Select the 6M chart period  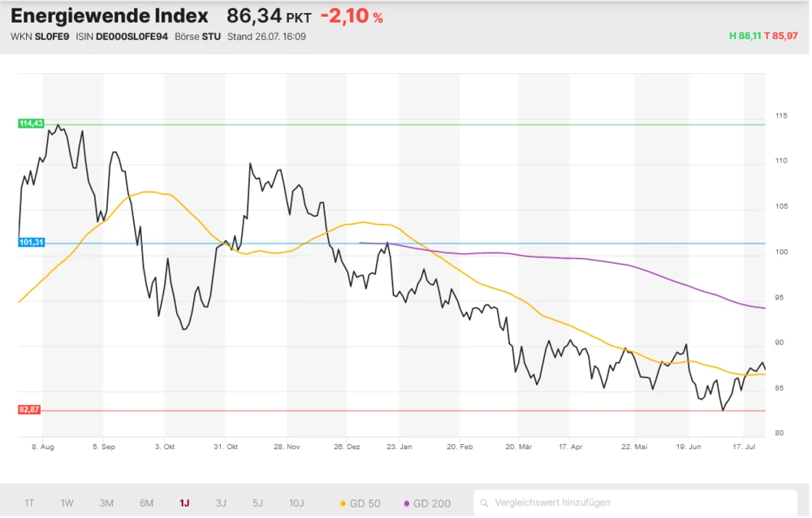(x=146, y=503)
